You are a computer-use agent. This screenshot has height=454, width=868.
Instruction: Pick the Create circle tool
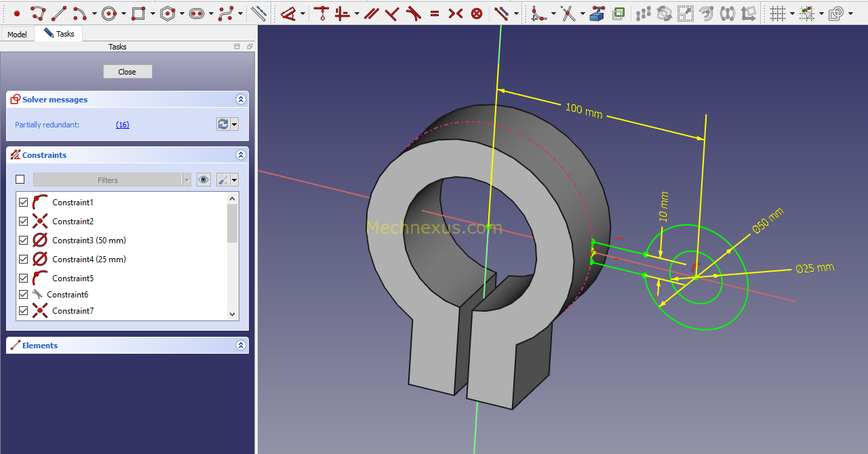pos(109,12)
